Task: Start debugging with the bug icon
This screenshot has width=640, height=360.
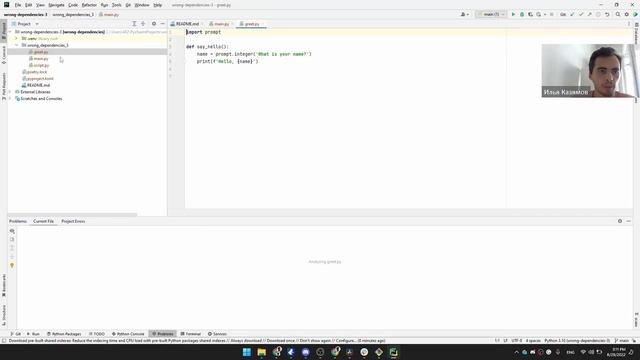Action: click(522, 14)
